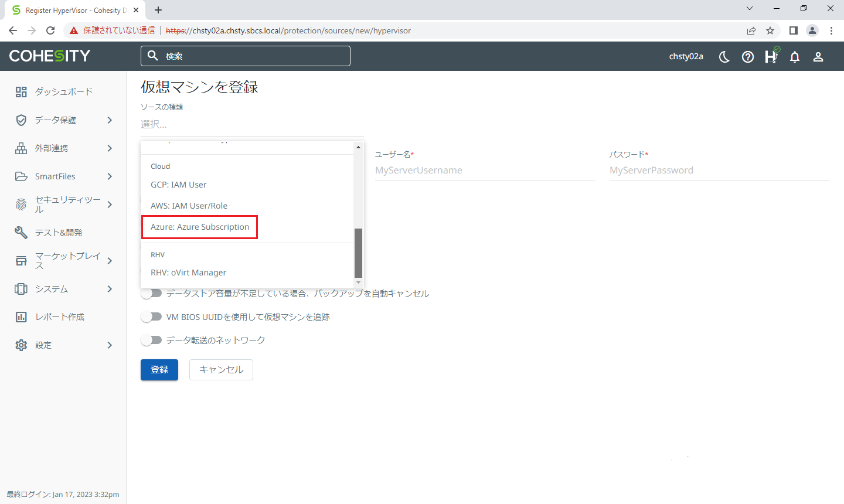Image resolution: width=844 pixels, height=504 pixels.
Task: Select RHV: oVirt Manager option
Action: point(247,273)
